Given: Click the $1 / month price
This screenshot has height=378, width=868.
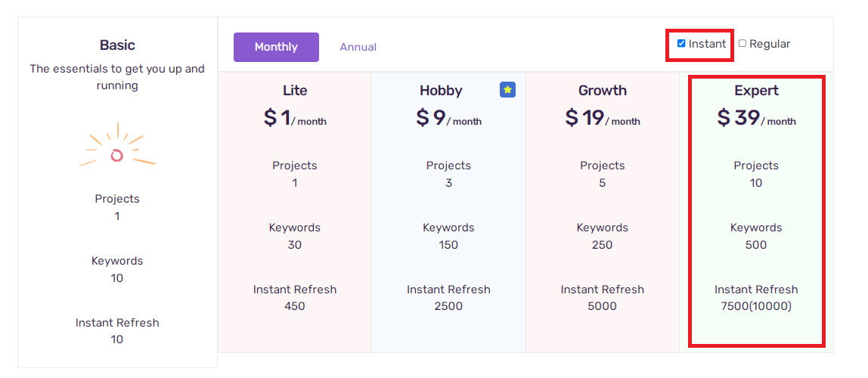Looking at the screenshot, I should tap(295, 117).
